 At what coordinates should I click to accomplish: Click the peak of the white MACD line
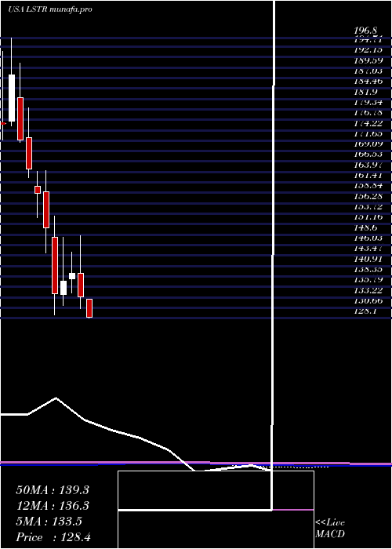point(56,398)
